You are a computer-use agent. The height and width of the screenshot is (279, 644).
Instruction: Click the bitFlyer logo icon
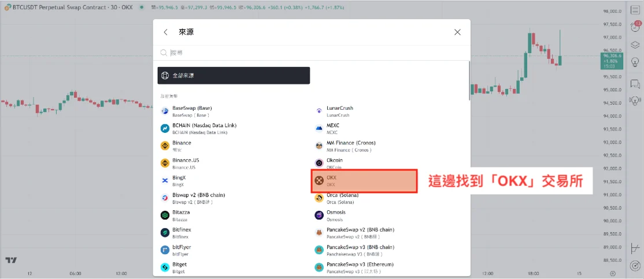tap(165, 250)
